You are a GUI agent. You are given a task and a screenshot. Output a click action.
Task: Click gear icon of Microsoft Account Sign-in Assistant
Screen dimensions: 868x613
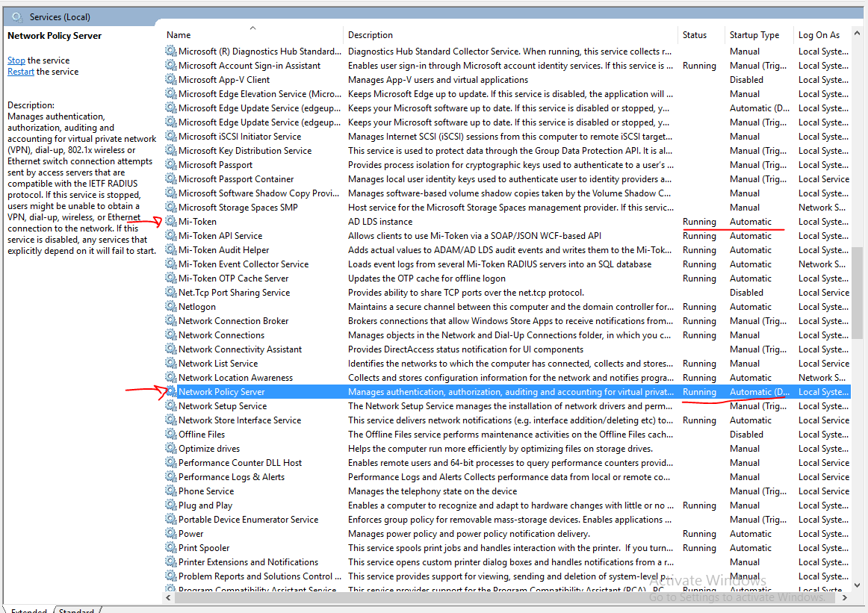tap(170, 65)
